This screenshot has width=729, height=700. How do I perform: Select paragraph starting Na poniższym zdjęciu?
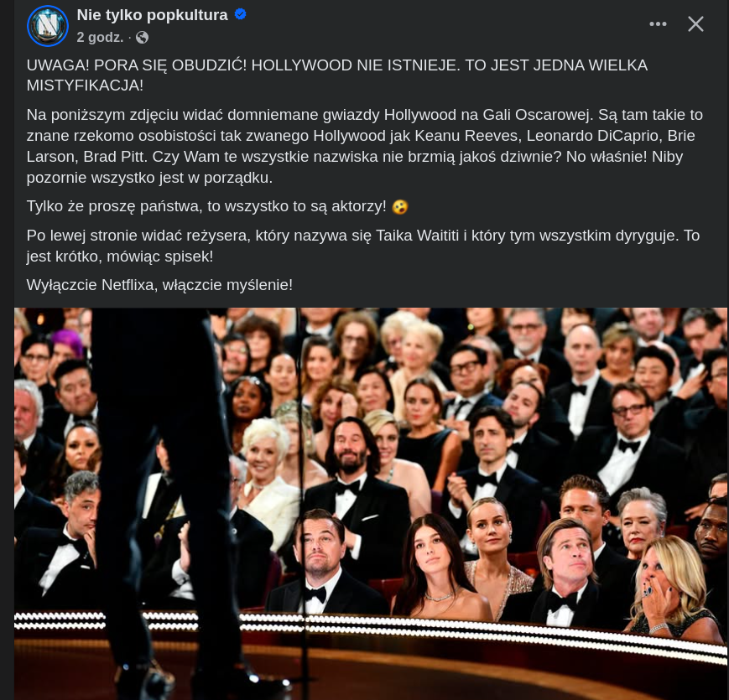click(364, 146)
